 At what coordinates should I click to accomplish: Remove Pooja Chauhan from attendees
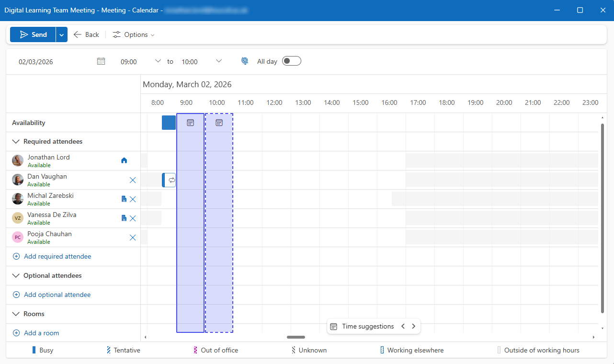pos(133,238)
